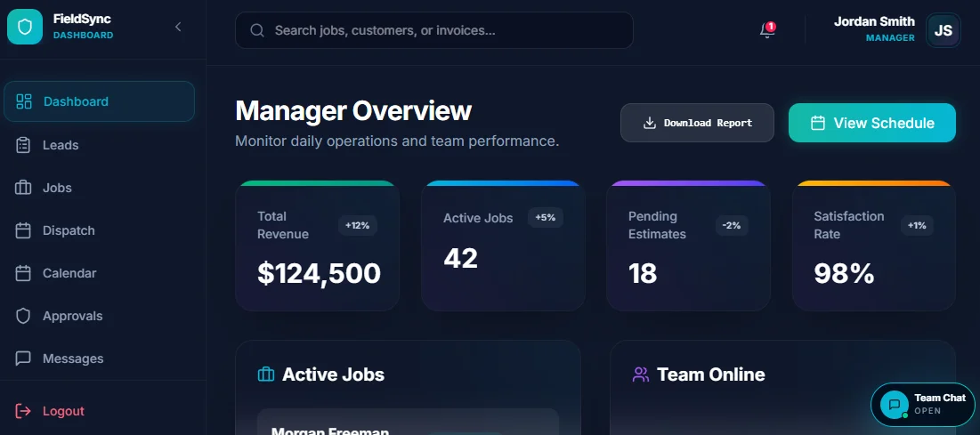Open Jobs from the sidebar
This screenshot has height=435, width=980.
coord(100,188)
